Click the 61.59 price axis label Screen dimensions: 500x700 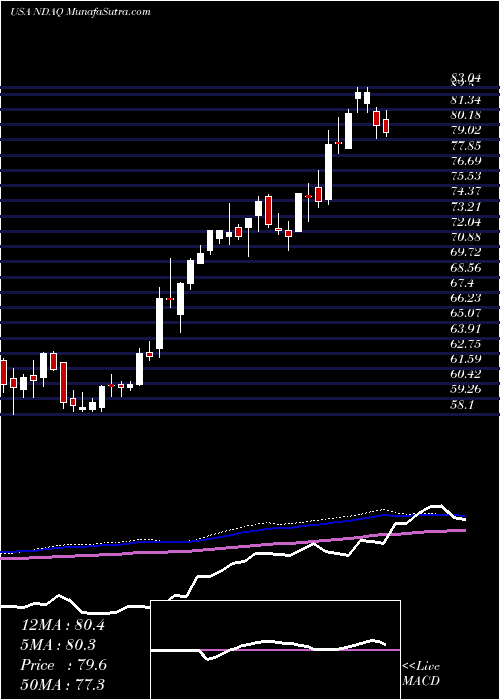465,358
